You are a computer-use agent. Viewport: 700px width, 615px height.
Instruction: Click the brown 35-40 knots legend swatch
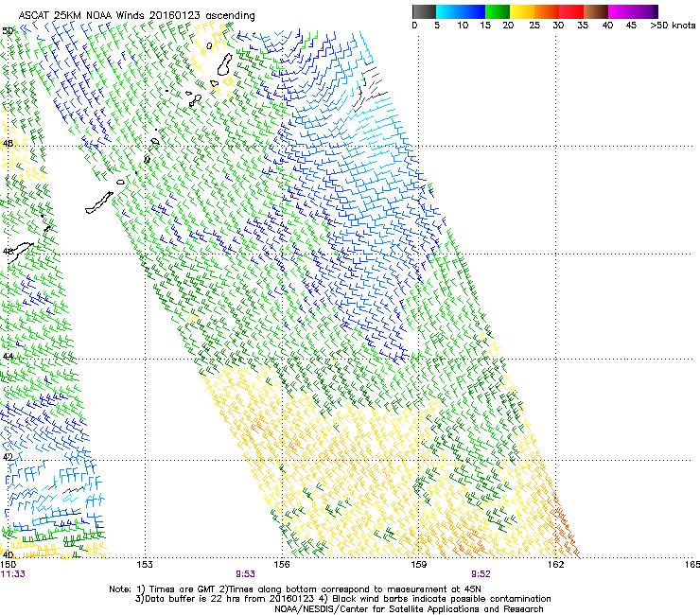596,11
